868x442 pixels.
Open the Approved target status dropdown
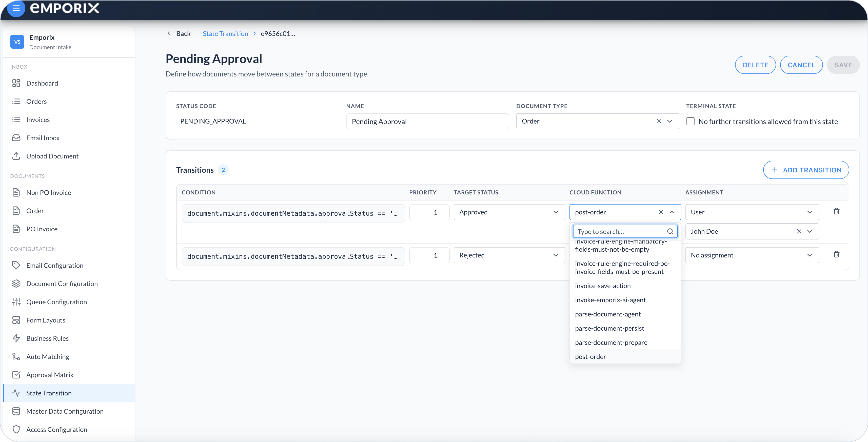coord(509,212)
